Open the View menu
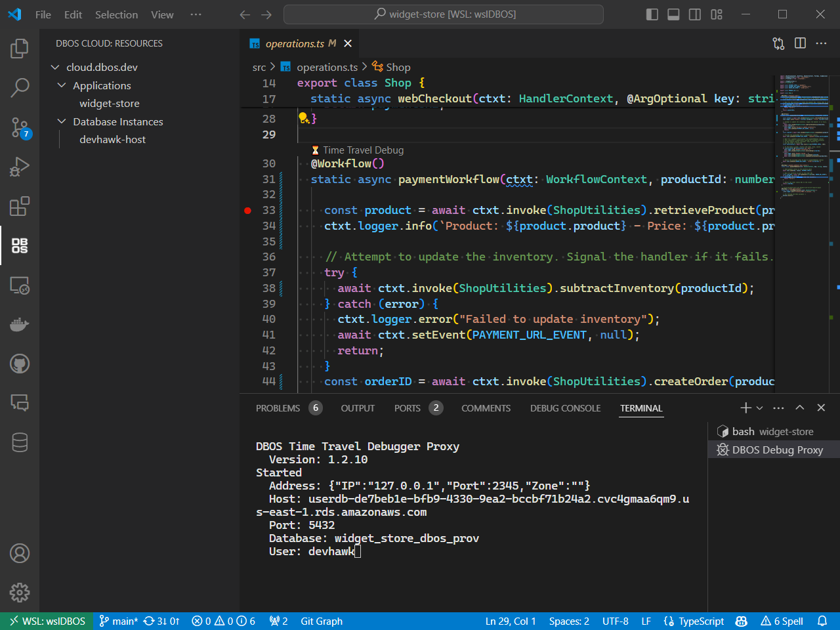 coord(162,14)
